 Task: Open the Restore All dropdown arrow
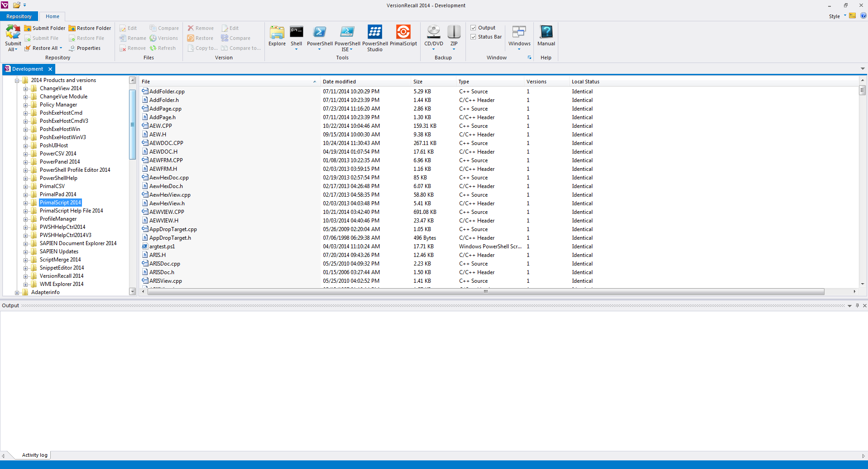click(61, 48)
